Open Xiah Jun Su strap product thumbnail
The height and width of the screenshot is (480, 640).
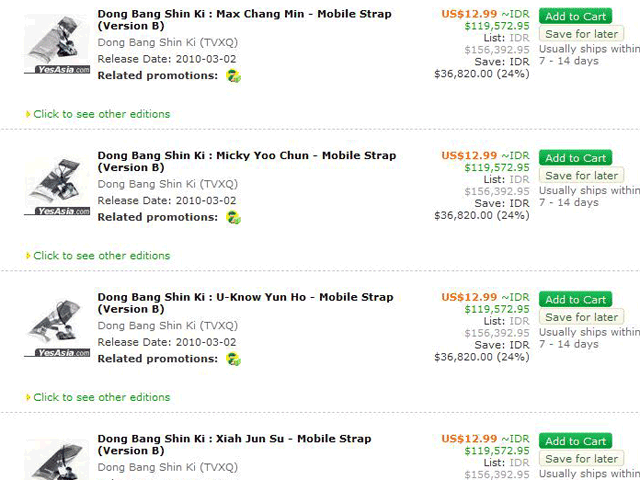pyautogui.click(x=56, y=460)
